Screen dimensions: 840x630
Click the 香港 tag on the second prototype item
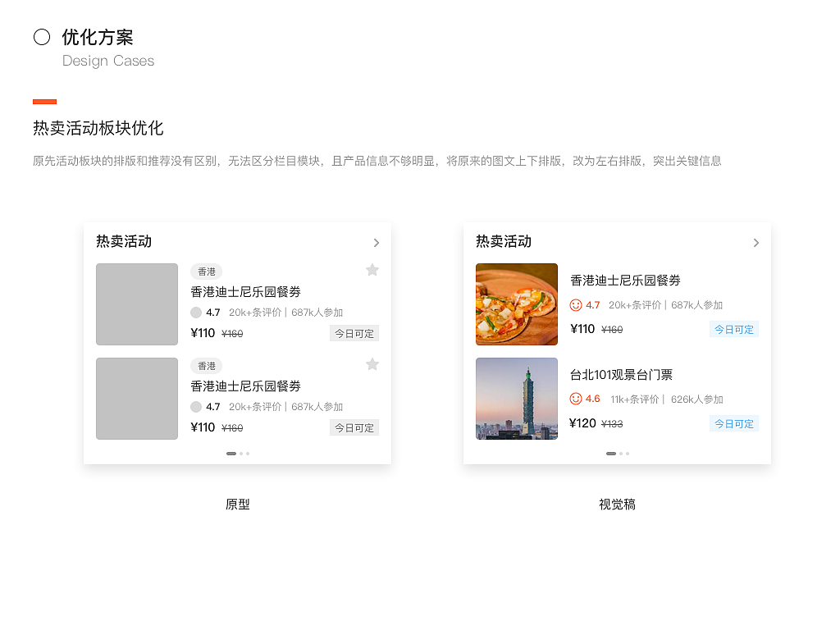(x=206, y=365)
